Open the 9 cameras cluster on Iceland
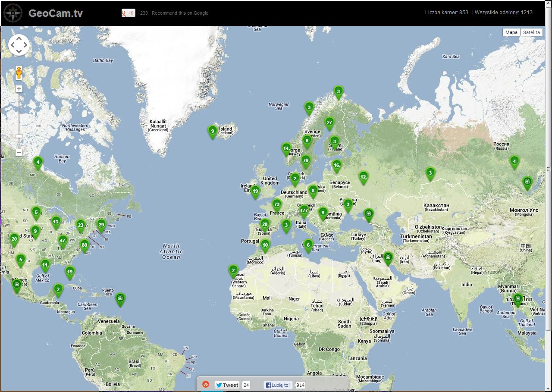The width and height of the screenshot is (552, 392). point(212,132)
